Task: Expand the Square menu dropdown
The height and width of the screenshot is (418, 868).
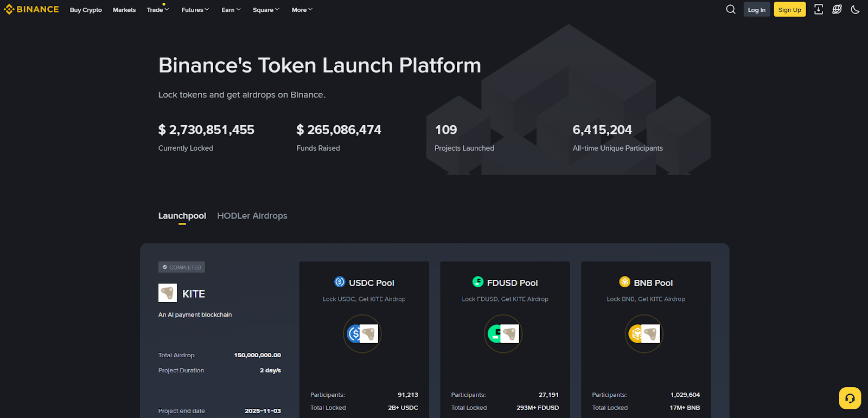Action: pos(266,10)
